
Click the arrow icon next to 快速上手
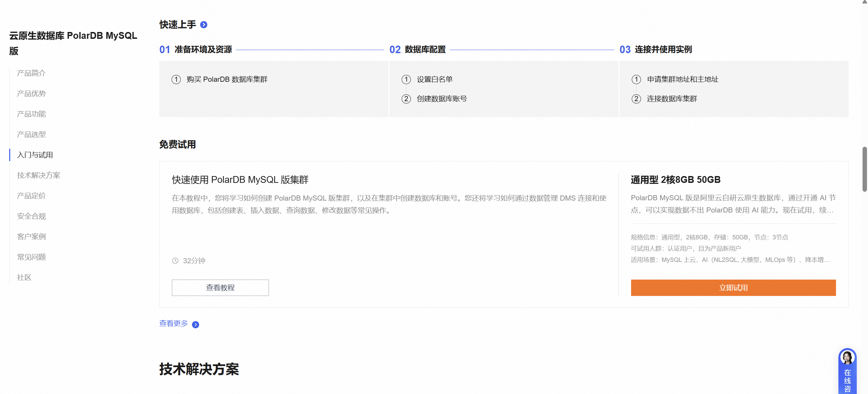tap(204, 25)
